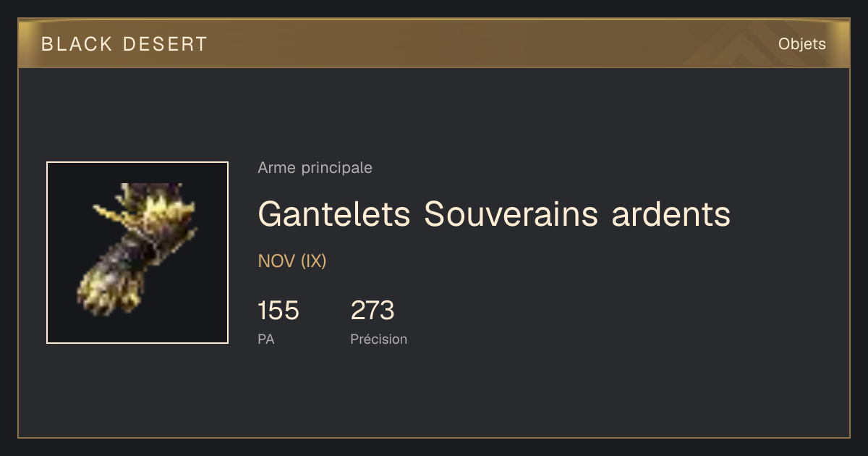This screenshot has height=456, width=868.
Task: Click the gold header banner background
Action: point(434,43)
